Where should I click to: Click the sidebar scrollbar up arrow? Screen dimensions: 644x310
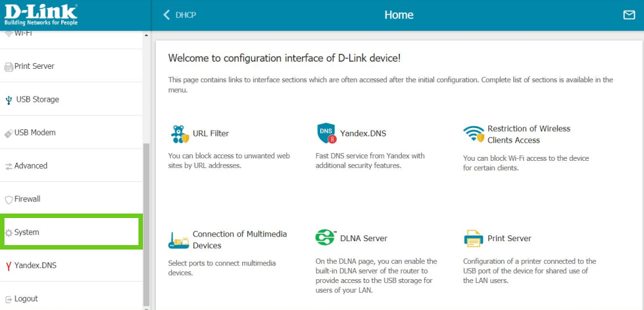(x=146, y=35)
